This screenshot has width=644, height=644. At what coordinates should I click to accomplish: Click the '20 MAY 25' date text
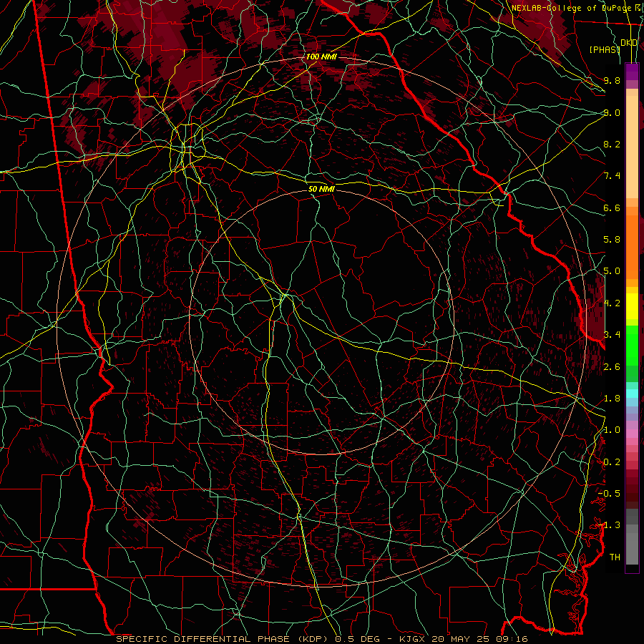462,639
